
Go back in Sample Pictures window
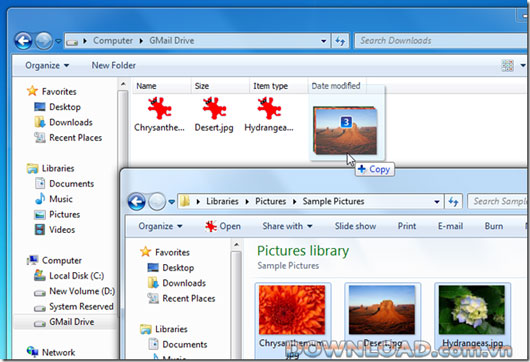137,202
